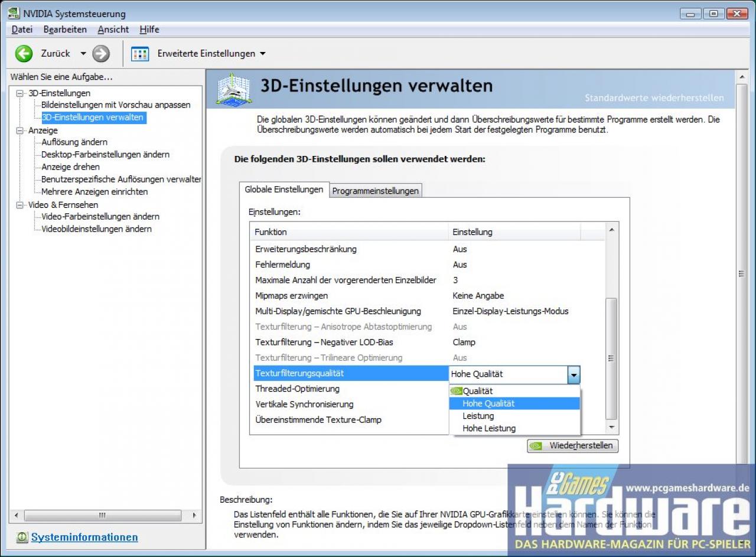
Task: Click the task tree's right scroll arrow
Action: coord(194,516)
